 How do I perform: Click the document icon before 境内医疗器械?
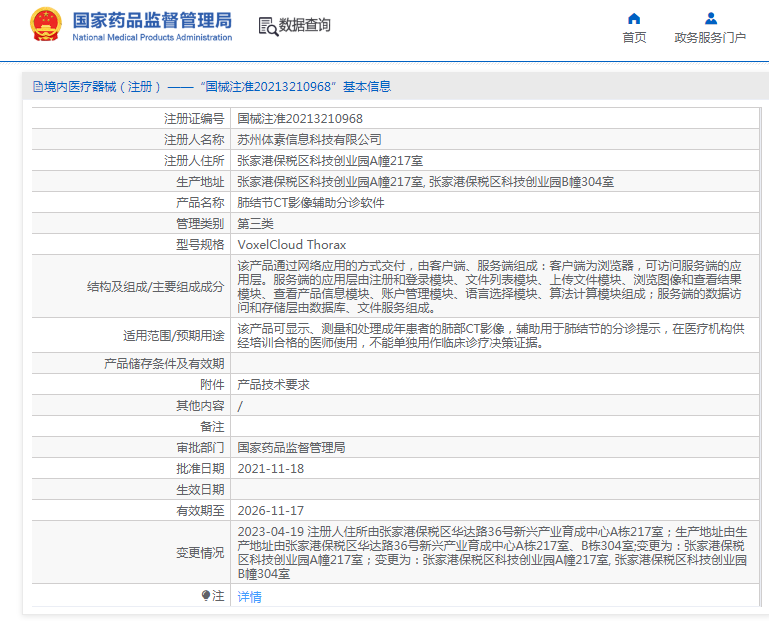point(38,87)
